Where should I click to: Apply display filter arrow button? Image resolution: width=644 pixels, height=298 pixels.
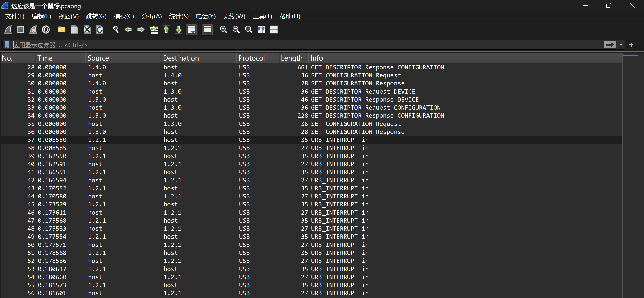coord(610,45)
